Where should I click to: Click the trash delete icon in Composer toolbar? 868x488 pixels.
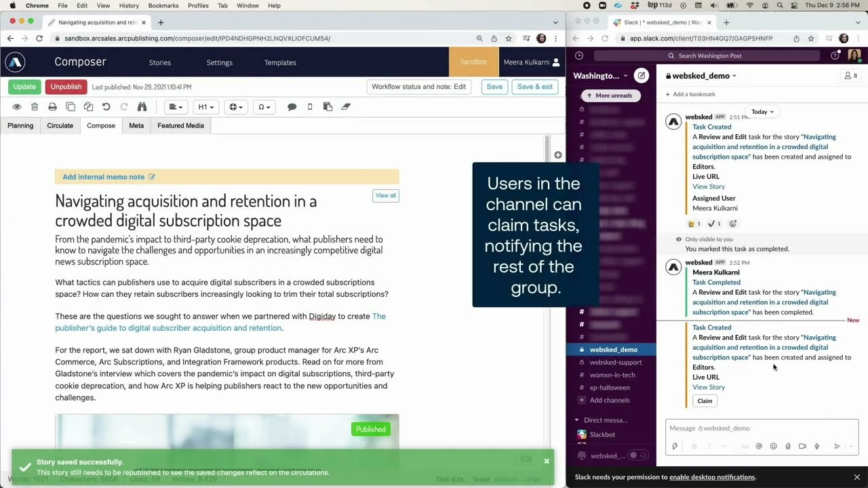(35, 107)
